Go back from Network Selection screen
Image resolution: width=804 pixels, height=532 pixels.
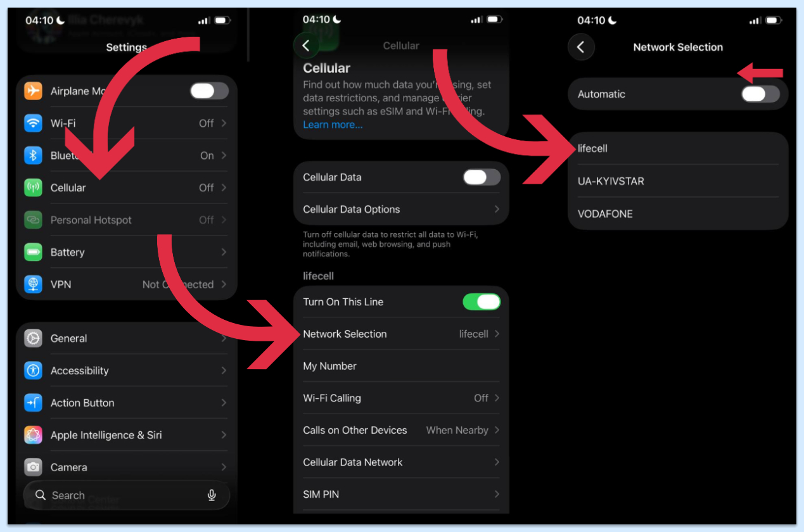(x=581, y=47)
